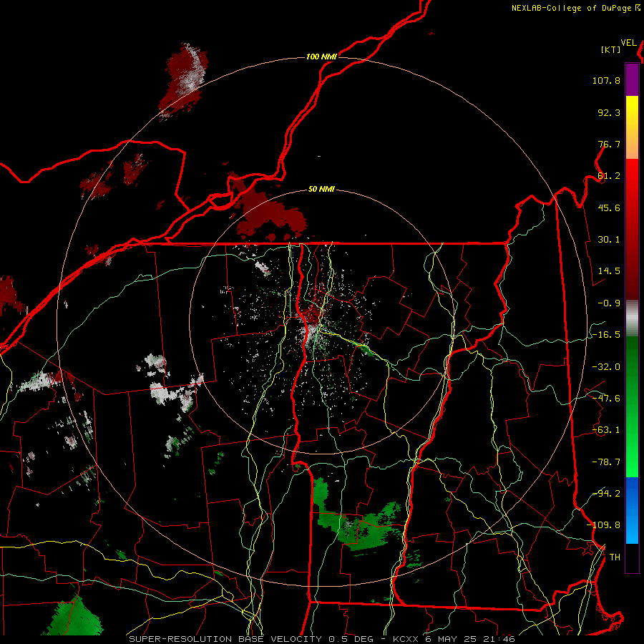Screen dimensions: 644x644
Task: Click the NEXLAB-College of DuPage label
Action: click(x=572, y=8)
